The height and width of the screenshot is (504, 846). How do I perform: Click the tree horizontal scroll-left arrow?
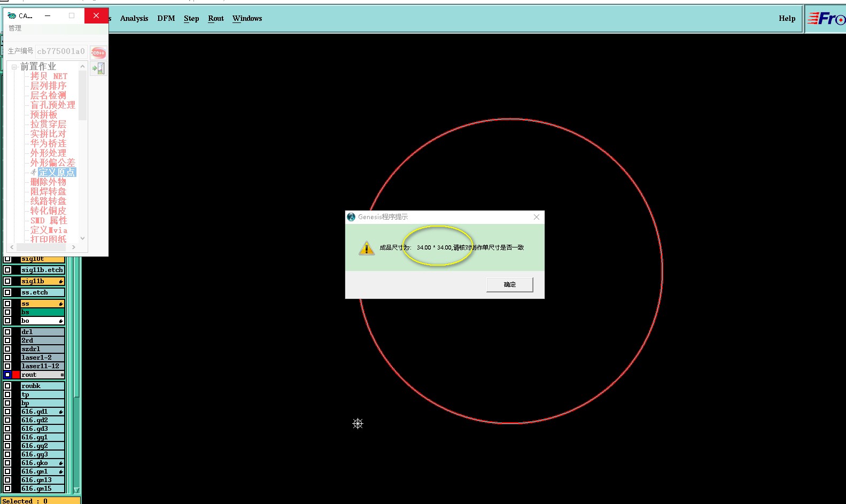click(12, 247)
